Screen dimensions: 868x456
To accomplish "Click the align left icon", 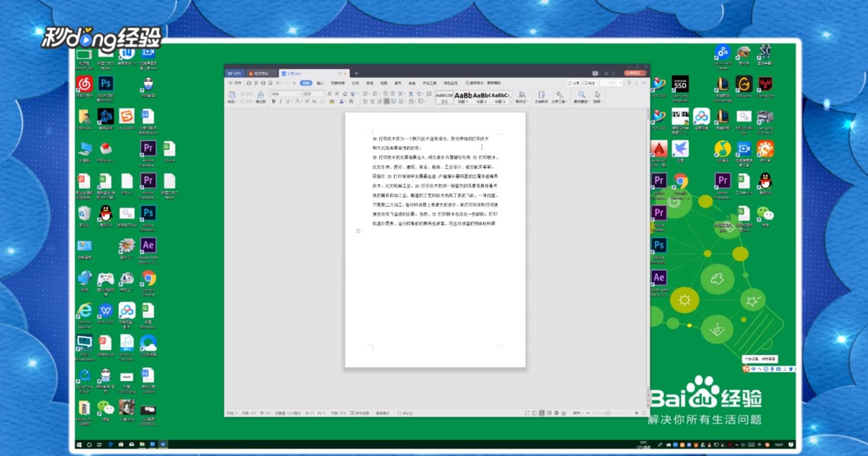I will (x=365, y=101).
